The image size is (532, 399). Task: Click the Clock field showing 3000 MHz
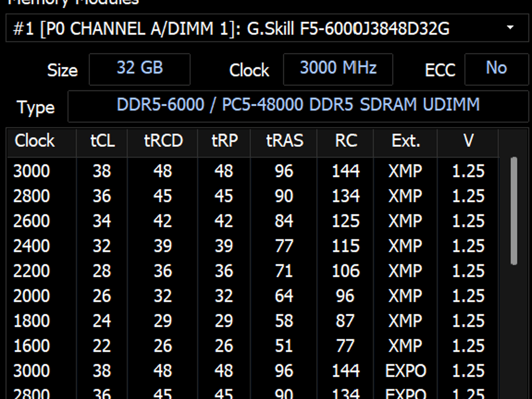click(338, 69)
